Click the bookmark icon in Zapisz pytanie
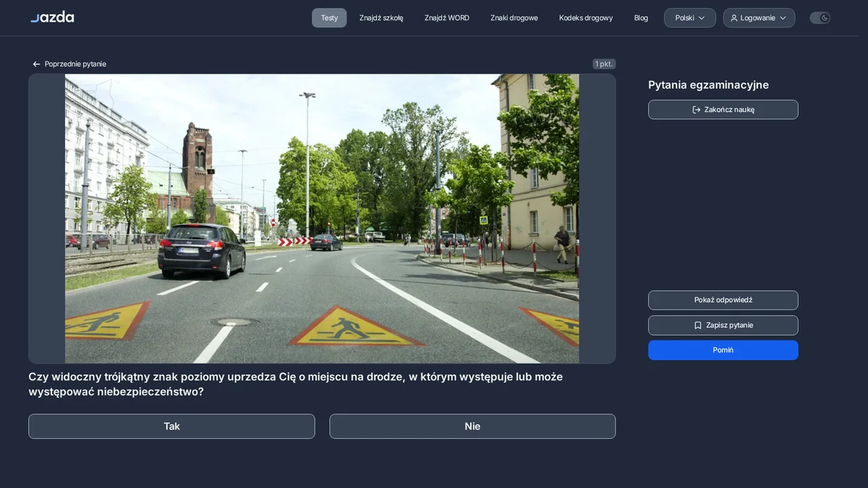The width and height of the screenshot is (868, 488). click(698, 325)
